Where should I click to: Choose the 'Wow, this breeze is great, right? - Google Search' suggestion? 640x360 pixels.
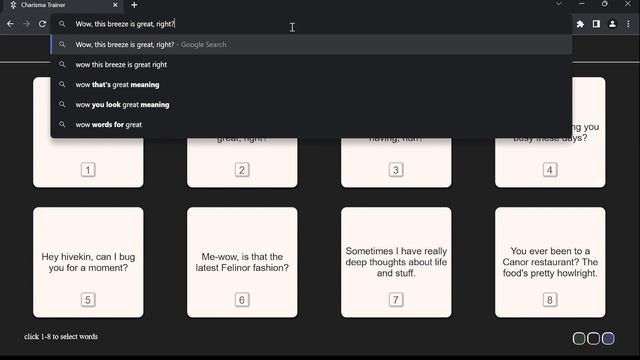click(311, 44)
